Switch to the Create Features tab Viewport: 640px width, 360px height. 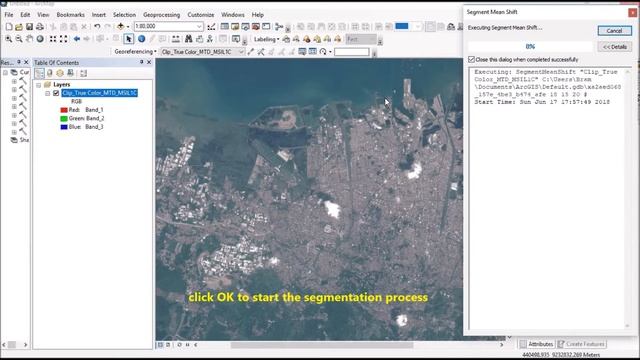point(581,344)
